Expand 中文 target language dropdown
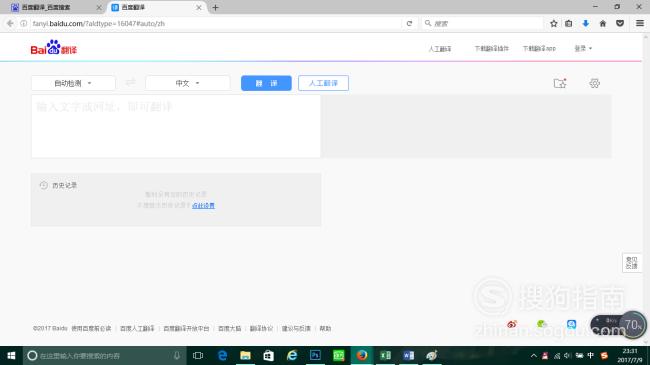This screenshot has height=365, width=650. (187, 83)
